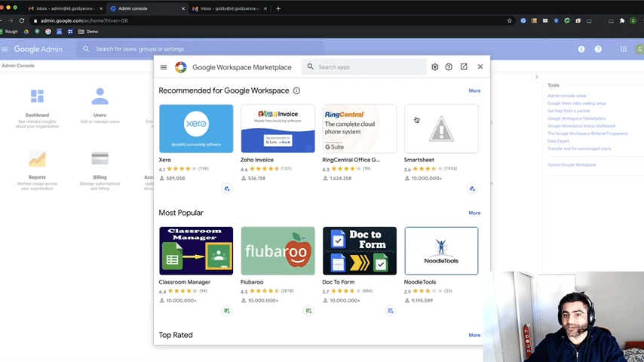The height and width of the screenshot is (362, 644).
Task: Open the Users tile in Admin console
Action: pyautogui.click(x=100, y=106)
